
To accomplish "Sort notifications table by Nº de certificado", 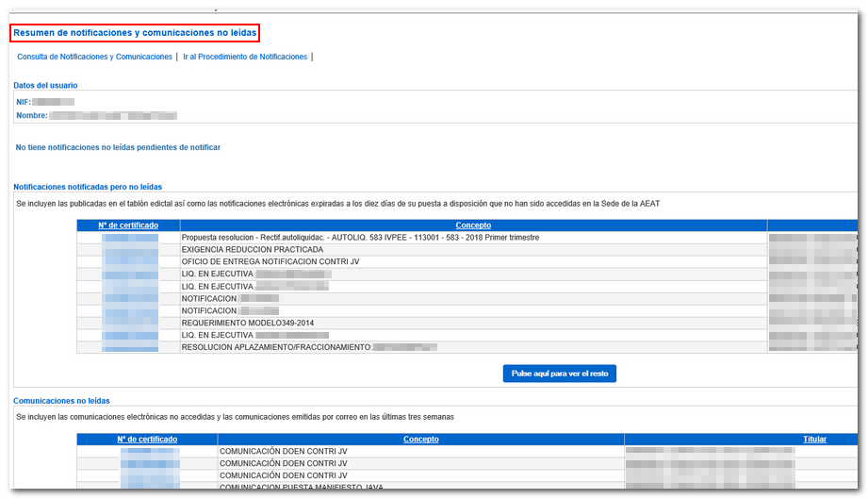I will point(128,225).
